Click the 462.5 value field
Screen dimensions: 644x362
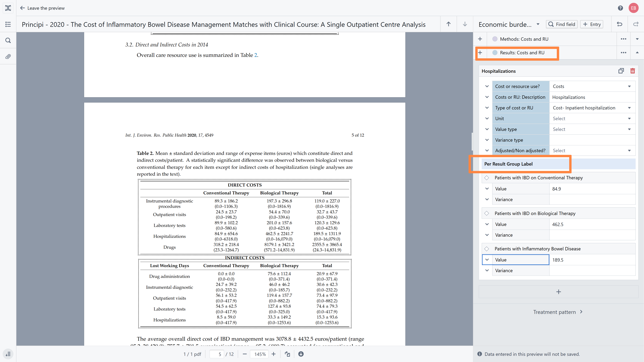coord(592,224)
